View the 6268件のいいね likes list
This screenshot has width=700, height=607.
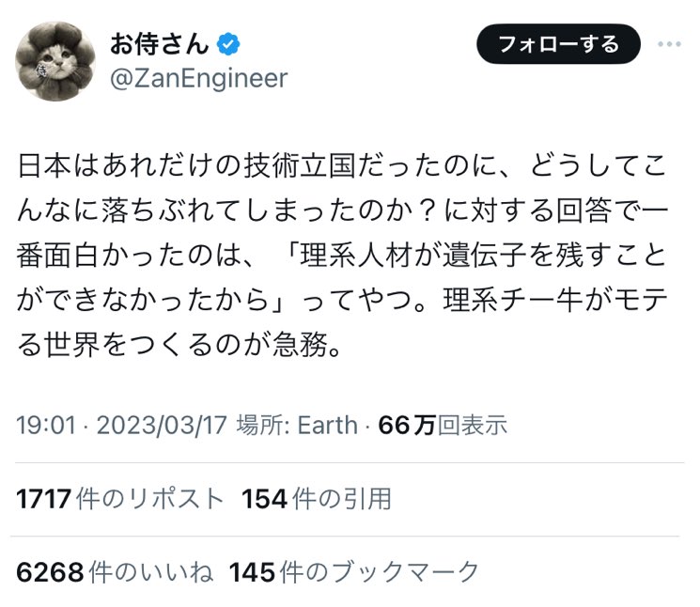tap(115, 571)
